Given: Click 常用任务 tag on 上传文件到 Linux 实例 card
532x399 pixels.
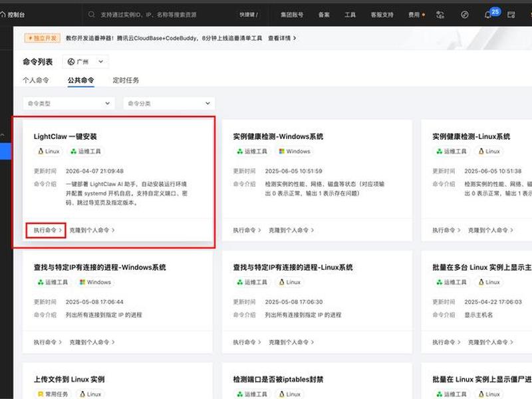Looking at the screenshot, I should (53, 394).
